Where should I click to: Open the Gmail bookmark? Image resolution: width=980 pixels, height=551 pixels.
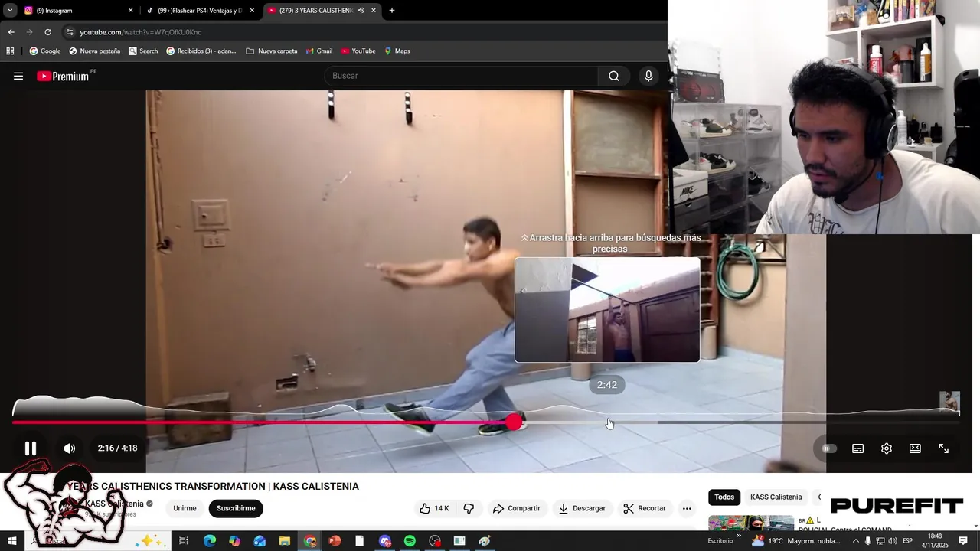click(x=319, y=51)
